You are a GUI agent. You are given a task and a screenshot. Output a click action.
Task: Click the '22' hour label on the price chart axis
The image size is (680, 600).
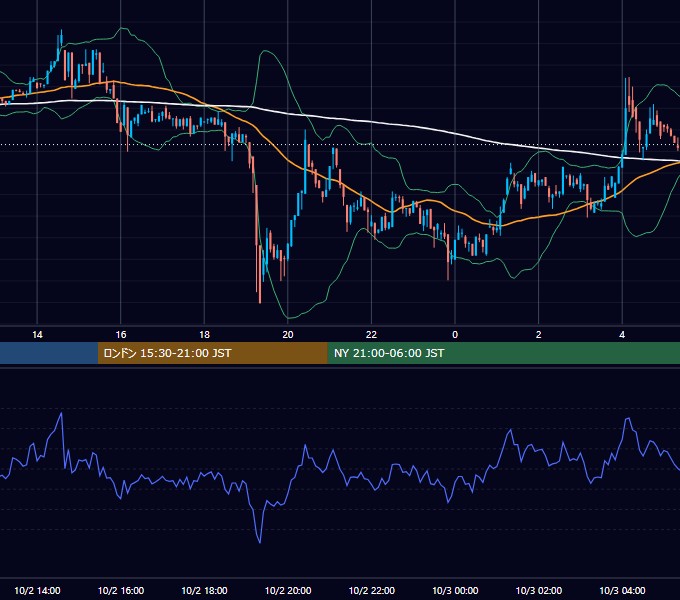(371, 335)
